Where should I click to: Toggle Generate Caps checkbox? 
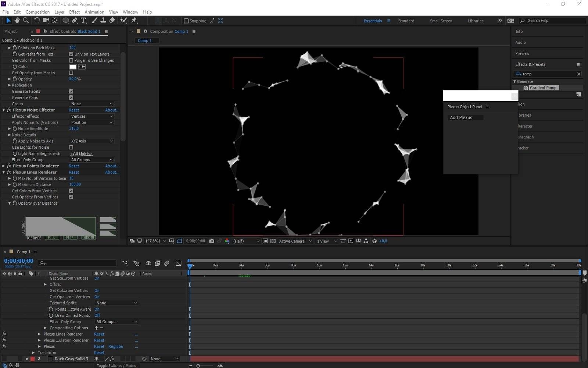(71, 98)
